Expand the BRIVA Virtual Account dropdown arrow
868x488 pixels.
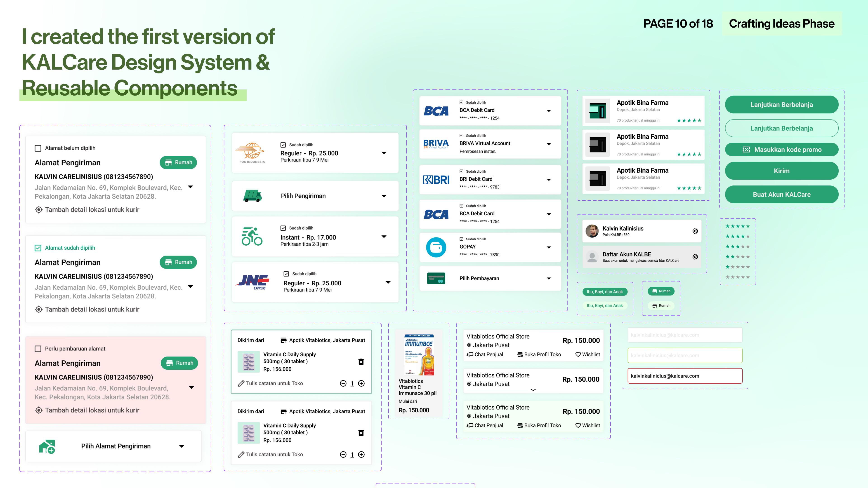pyautogui.click(x=549, y=144)
